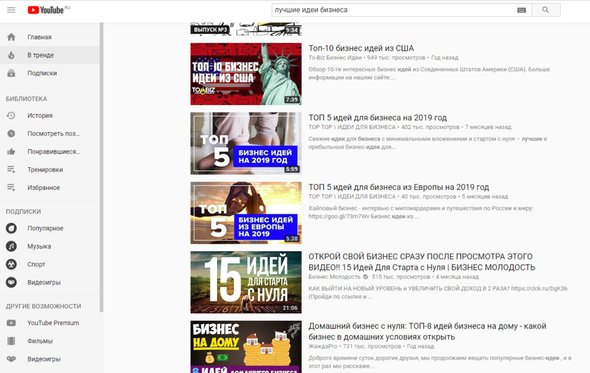
Task: Open Подписки subscriptions icon
Action: coord(11,73)
